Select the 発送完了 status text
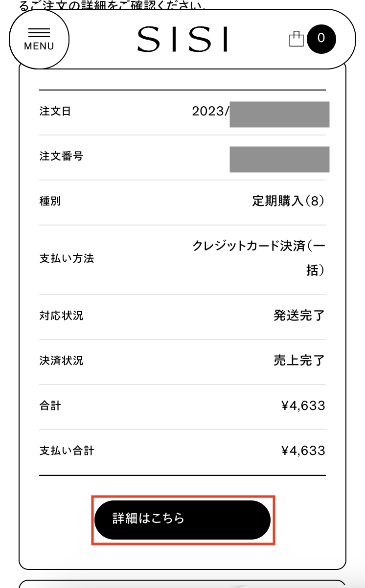This screenshot has height=588, width=365. point(299,316)
